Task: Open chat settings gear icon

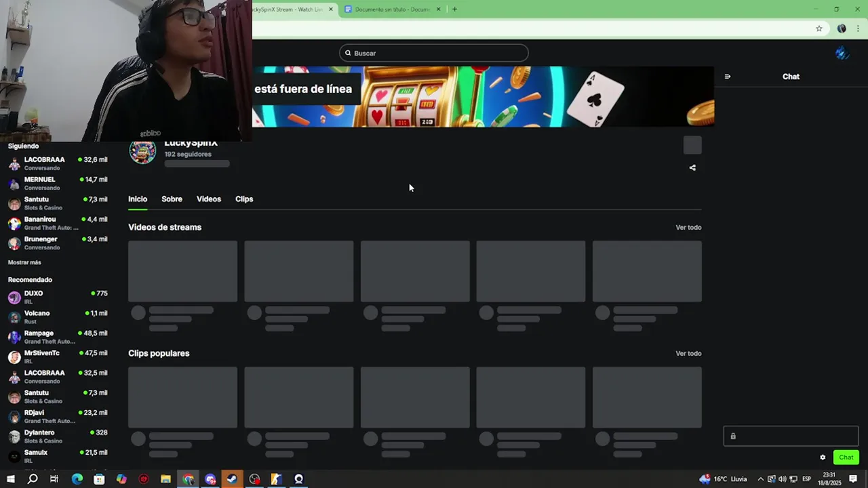Action: [x=823, y=457]
